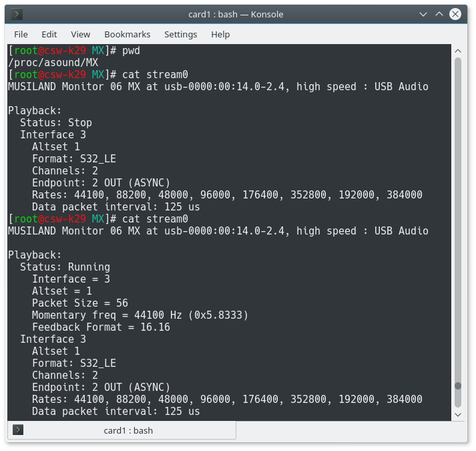Open the Bookmarks menu

(128, 34)
